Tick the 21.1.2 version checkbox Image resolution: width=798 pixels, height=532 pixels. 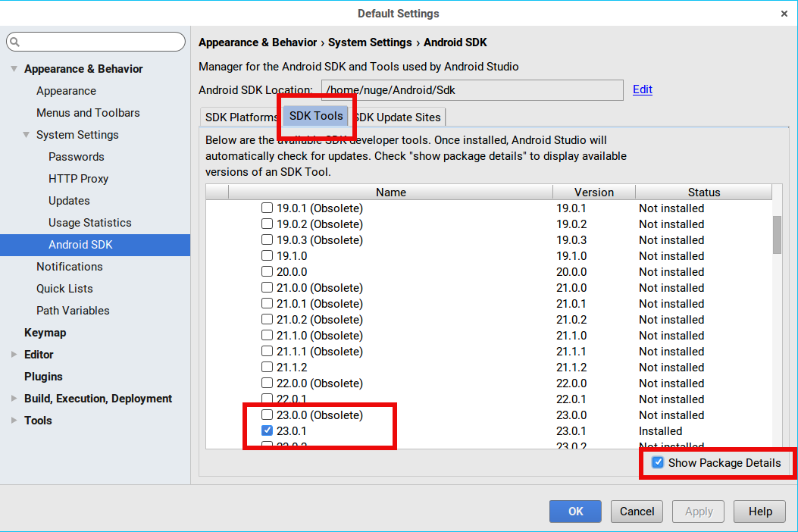pos(267,368)
